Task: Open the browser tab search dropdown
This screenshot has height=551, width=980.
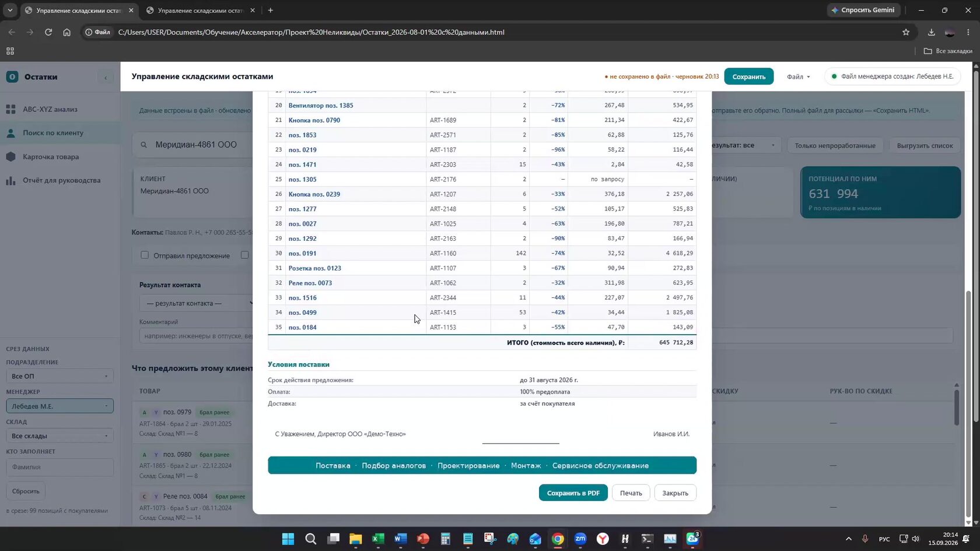Action: tap(10, 10)
